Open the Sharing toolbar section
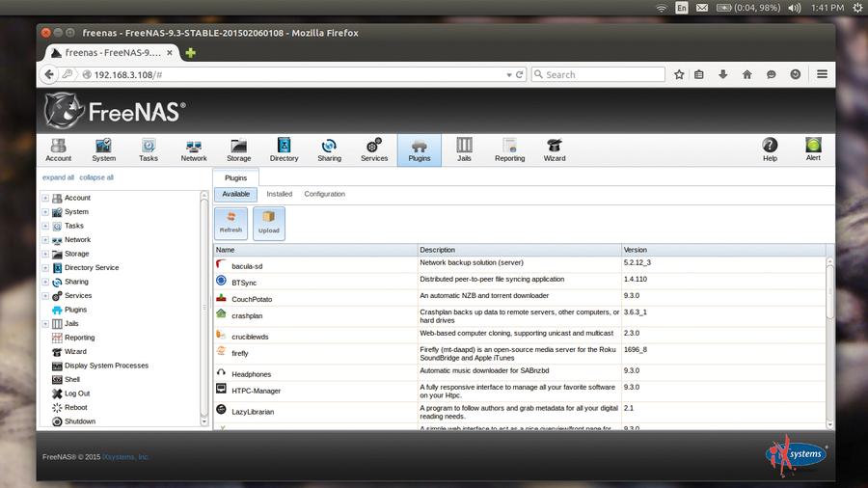Viewport: 868px width, 488px height. click(x=330, y=149)
